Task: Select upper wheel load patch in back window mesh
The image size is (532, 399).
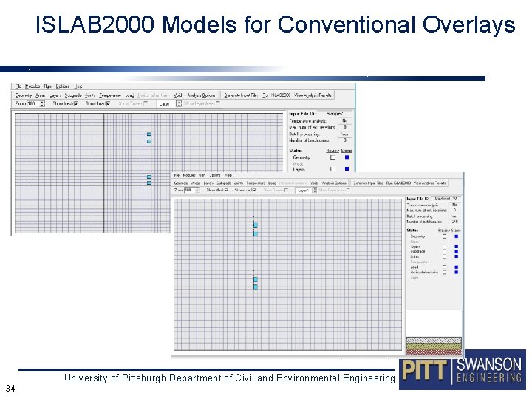Action: point(149,134)
